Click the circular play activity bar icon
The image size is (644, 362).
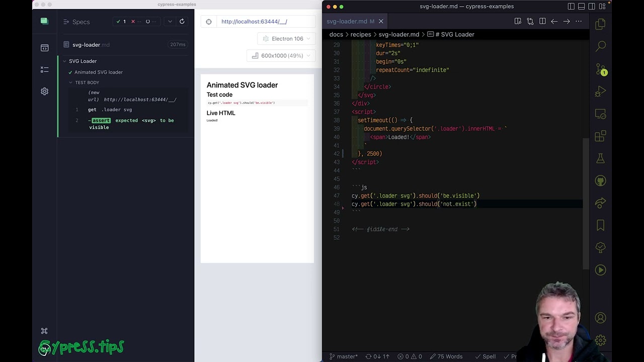point(600,270)
